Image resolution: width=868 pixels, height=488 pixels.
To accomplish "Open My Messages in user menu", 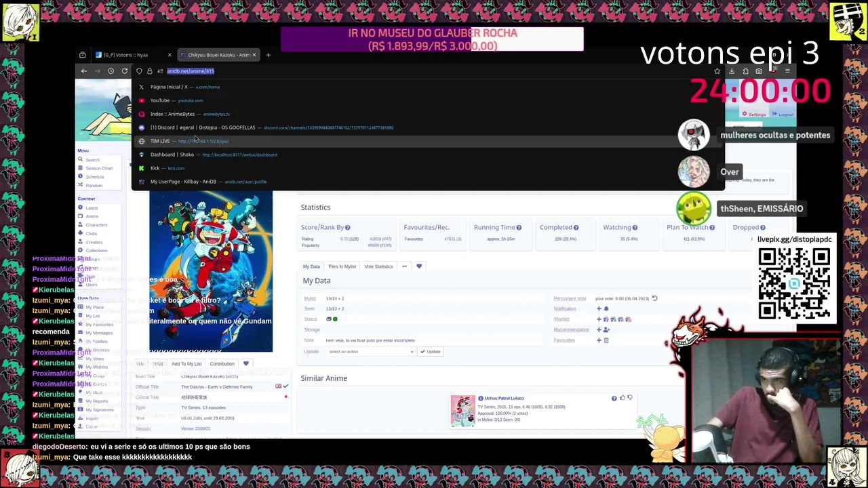I will click(x=99, y=333).
